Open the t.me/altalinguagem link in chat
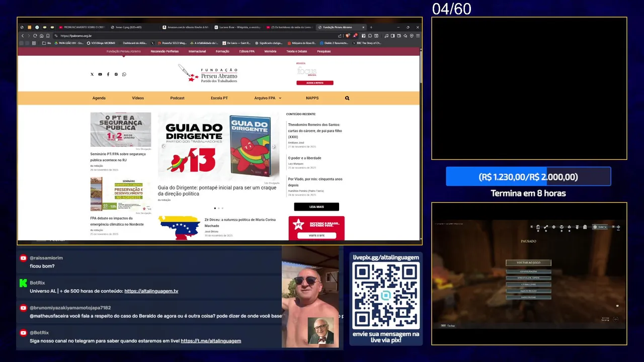 coord(211,341)
